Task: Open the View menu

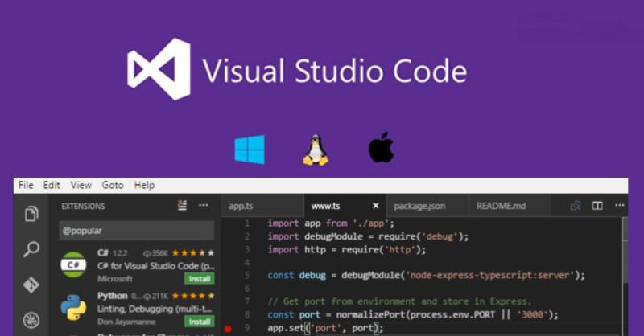Action: click(x=81, y=186)
